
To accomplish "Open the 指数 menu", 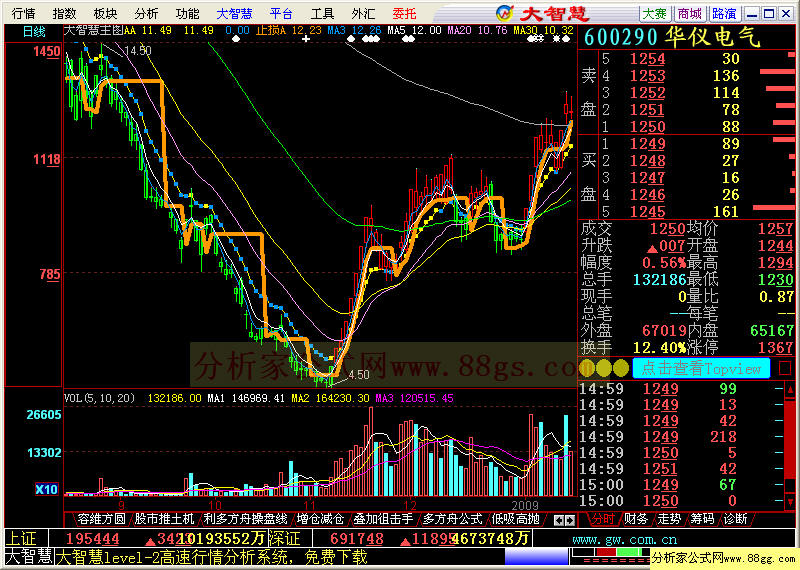I will click(64, 14).
